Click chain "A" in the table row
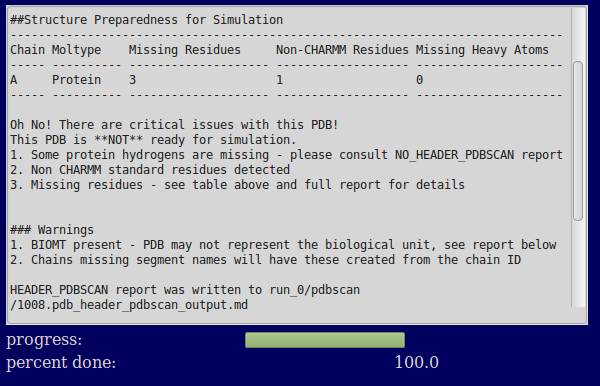The height and width of the screenshot is (386, 600). (14, 80)
